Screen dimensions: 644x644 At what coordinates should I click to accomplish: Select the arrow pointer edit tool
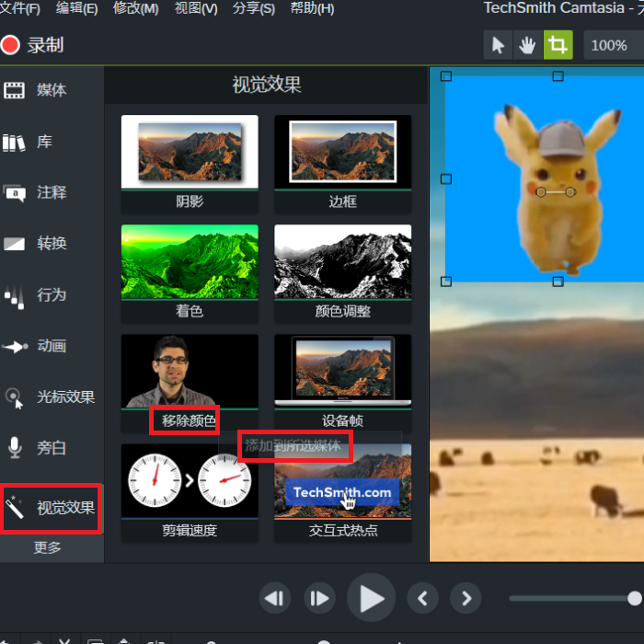tap(498, 45)
